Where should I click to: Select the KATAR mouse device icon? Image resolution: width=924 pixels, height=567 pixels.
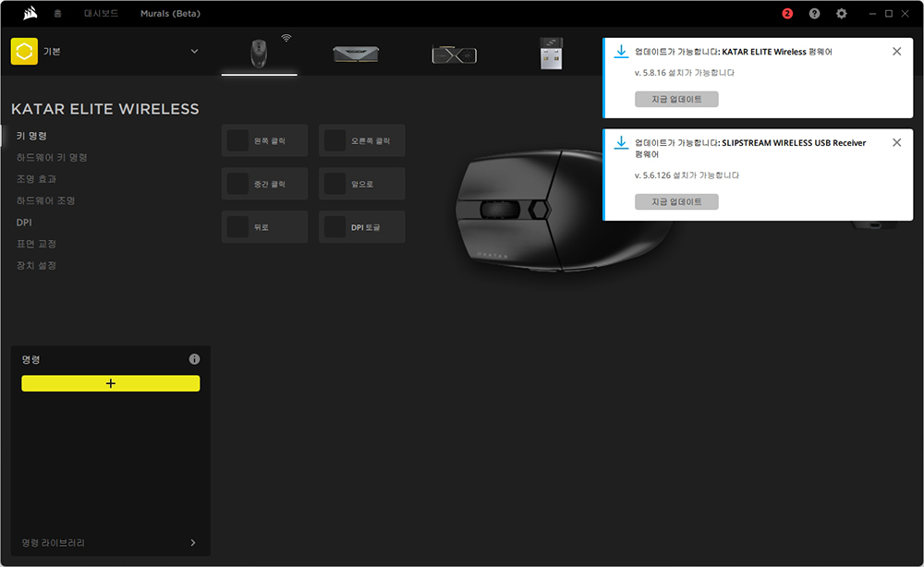[x=259, y=53]
